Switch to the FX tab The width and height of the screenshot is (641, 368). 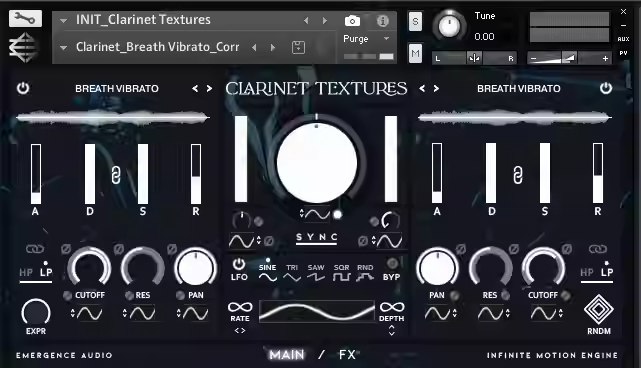coord(347,355)
